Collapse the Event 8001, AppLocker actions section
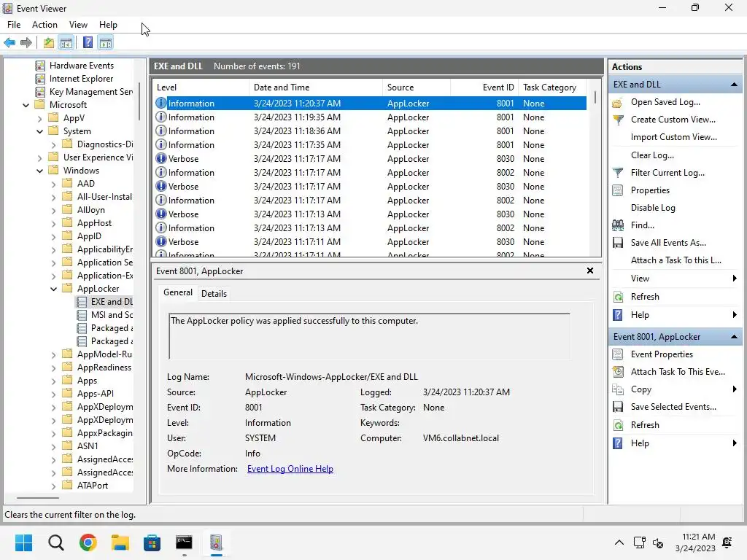The height and width of the screenshot is (560, 747). tap(734, 337)
